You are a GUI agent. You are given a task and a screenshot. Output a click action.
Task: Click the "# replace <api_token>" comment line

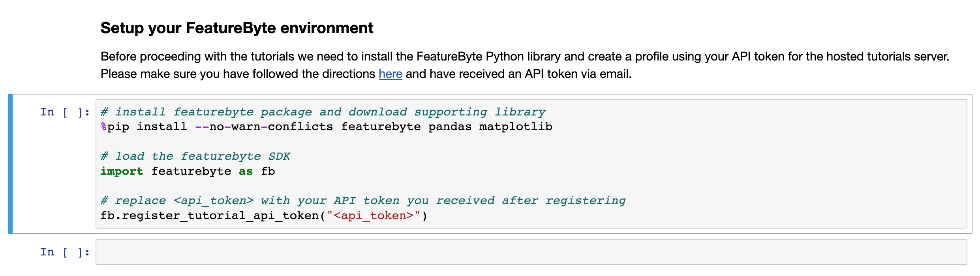point(363,201)
